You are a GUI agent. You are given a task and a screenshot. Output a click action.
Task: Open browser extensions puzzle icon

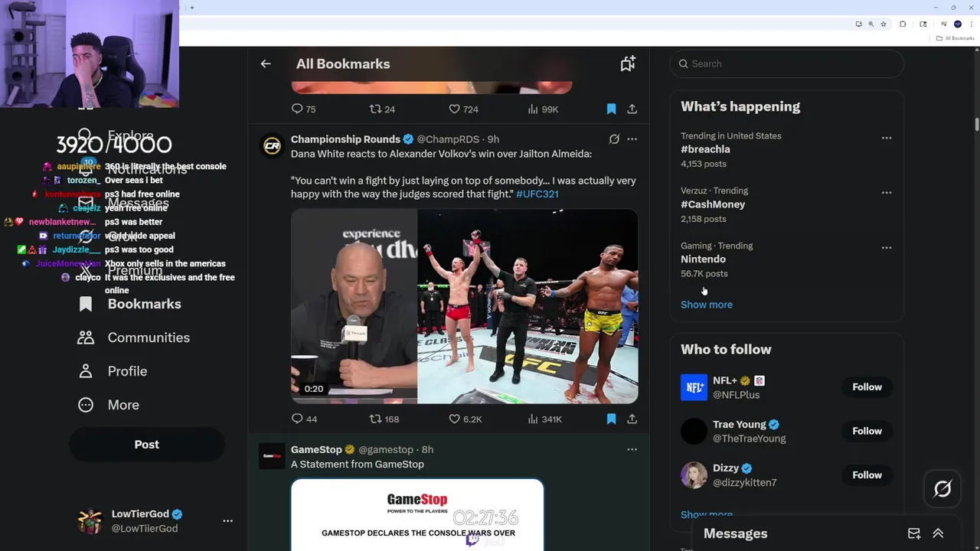click(x=903, y=24)
